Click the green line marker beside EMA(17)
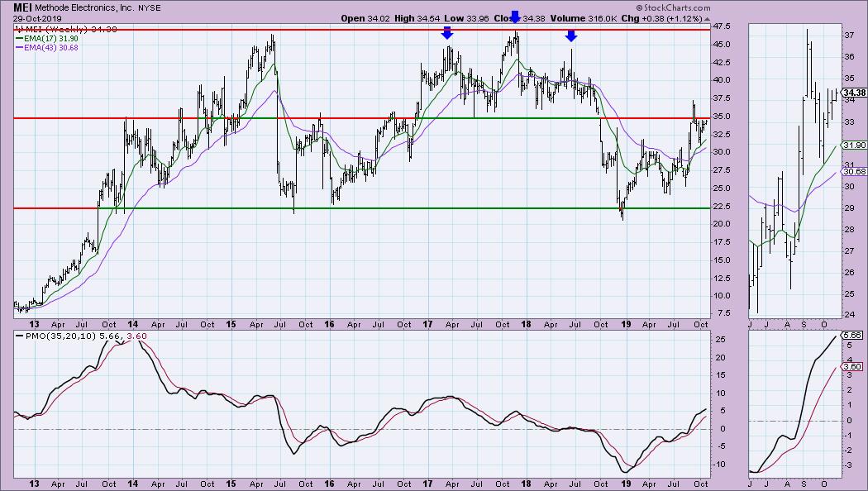Viewport: 868px width, 491px height. click(x=19, y=39)
